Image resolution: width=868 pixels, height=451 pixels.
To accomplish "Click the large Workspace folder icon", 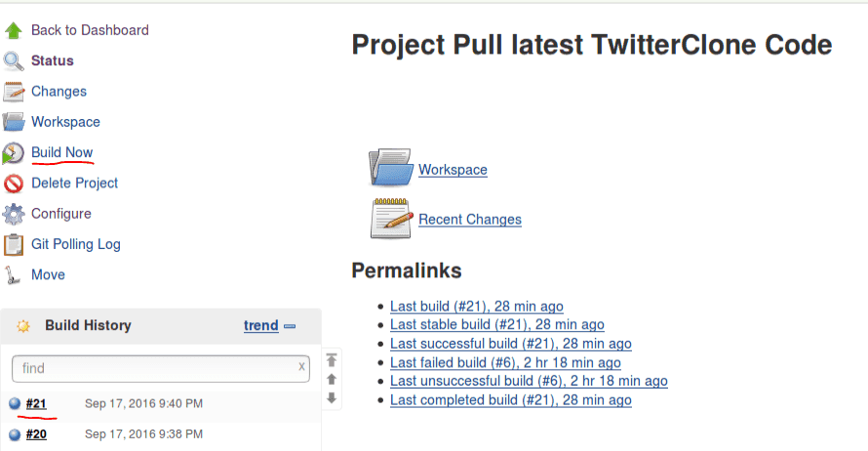I will 391,167.
